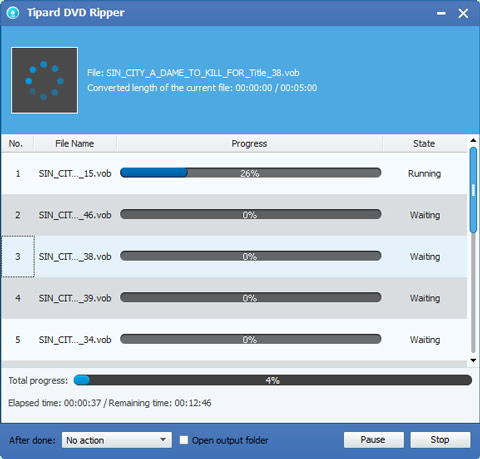Click row number 5 cell

click(x=18, y=340)
